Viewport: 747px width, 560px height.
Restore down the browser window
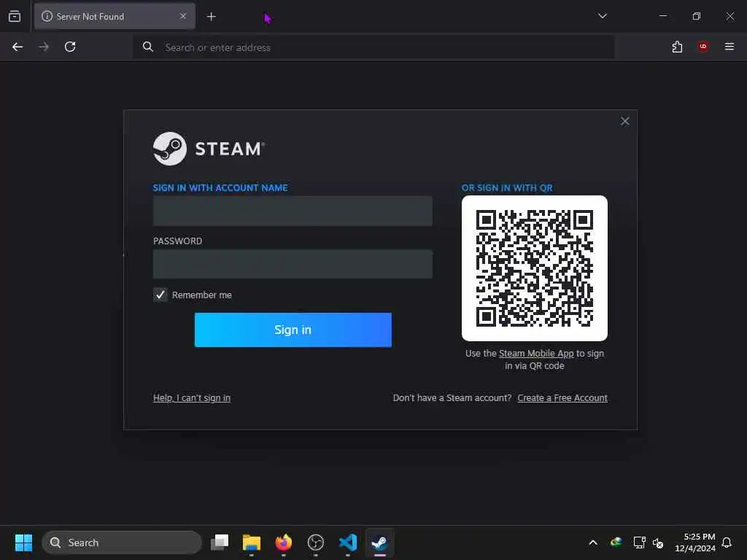tap(697, 16)
